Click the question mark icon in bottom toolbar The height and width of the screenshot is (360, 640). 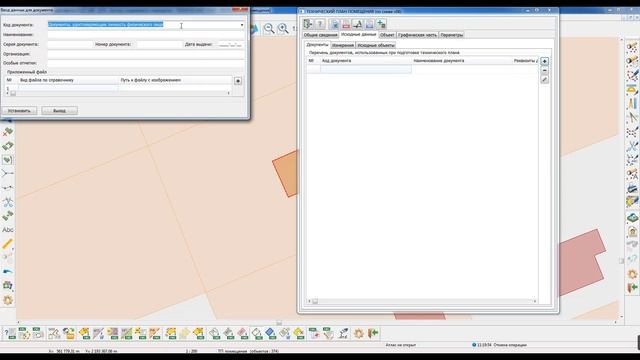click(x=10, y=333)
